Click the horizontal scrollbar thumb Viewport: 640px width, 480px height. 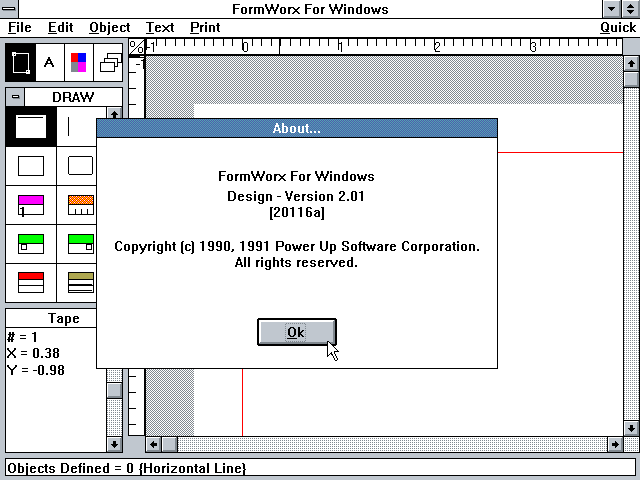169,444
